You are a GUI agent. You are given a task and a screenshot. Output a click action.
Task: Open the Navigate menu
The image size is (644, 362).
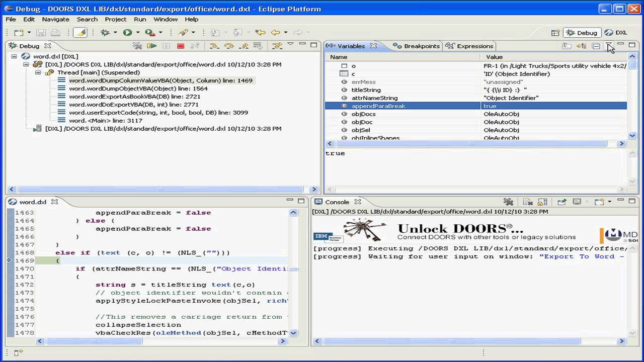pyautogui.click(x=55, y=19)
